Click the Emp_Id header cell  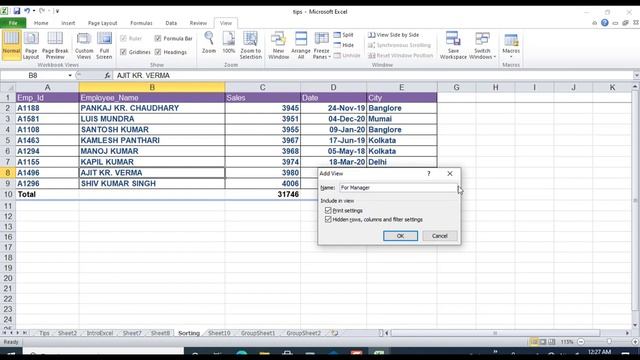(x=47, y=98)
